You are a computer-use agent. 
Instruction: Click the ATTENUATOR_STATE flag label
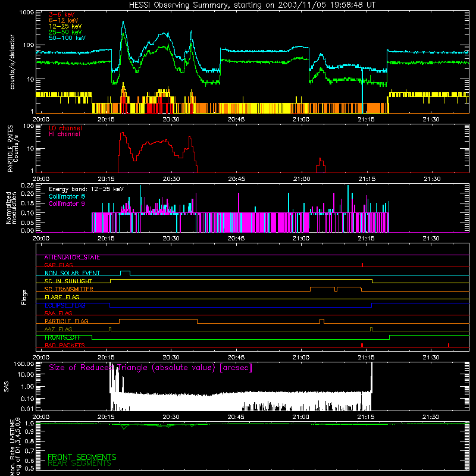click(x=72, y=258)
